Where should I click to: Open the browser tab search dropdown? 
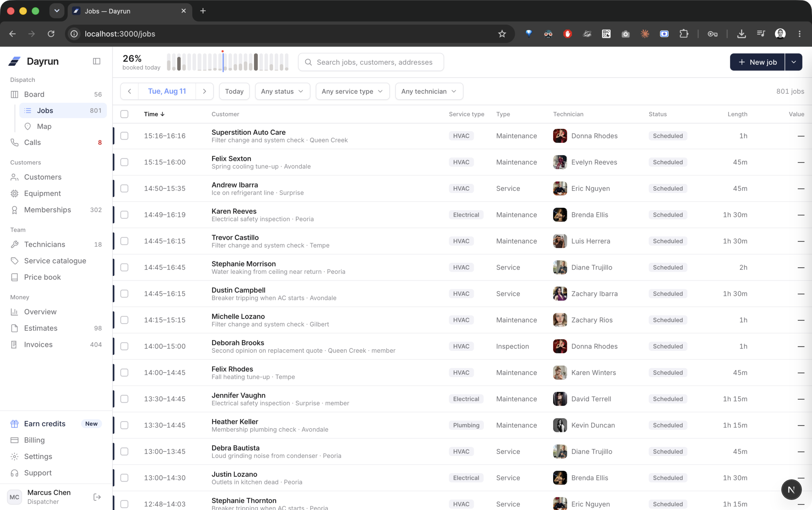[57, 11]
